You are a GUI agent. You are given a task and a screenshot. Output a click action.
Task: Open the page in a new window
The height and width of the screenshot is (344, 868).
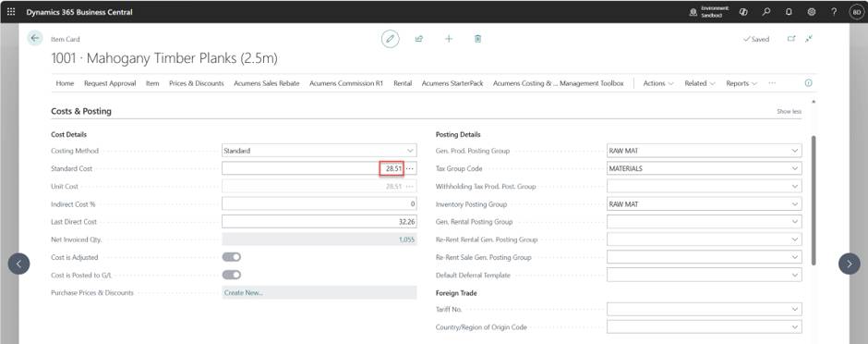point(791,39)
